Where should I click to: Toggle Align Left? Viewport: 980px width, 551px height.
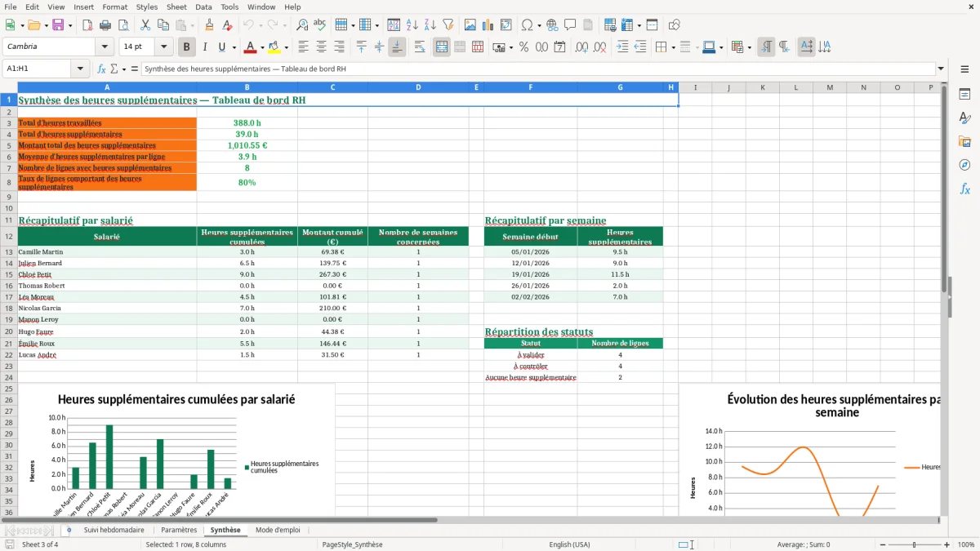coord(304,47)
